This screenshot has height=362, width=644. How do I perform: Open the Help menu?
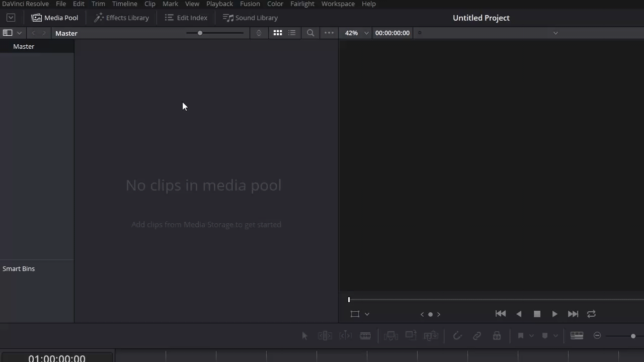(369, 4)
